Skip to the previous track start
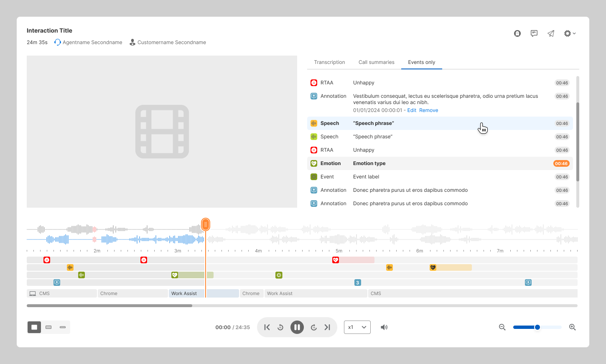 267,327
